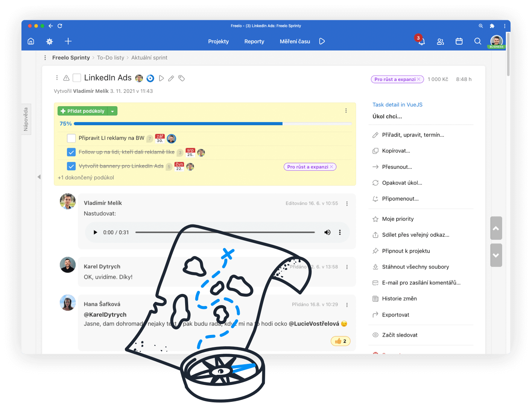Click the blue status circle next to LinkedIn Ads

click(x=150, y=78)
